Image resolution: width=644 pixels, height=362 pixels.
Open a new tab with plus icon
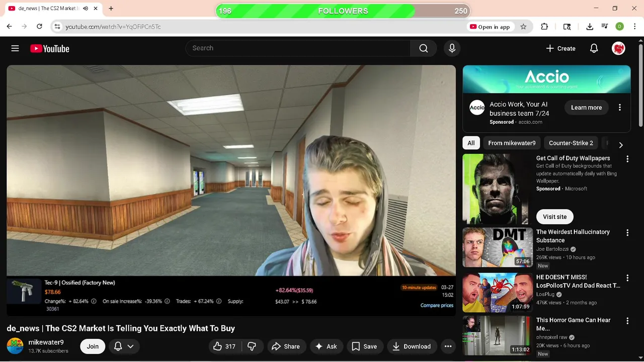tap(111, 9)
